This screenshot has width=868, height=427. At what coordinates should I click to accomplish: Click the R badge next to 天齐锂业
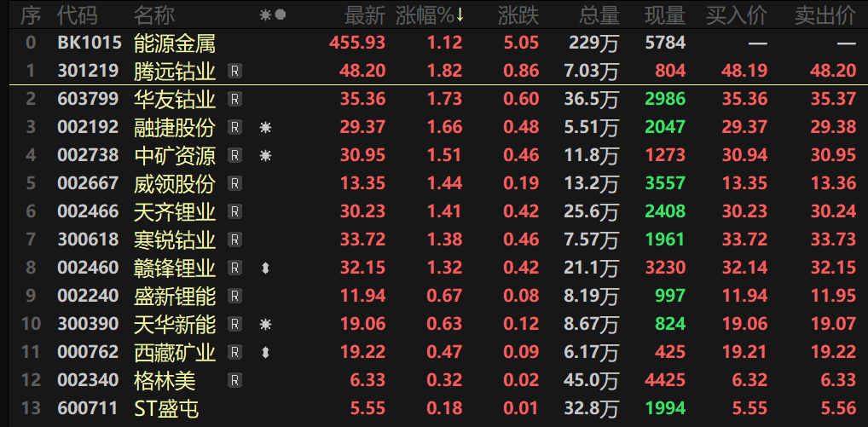pyautogui.click(x=234, y=211)
